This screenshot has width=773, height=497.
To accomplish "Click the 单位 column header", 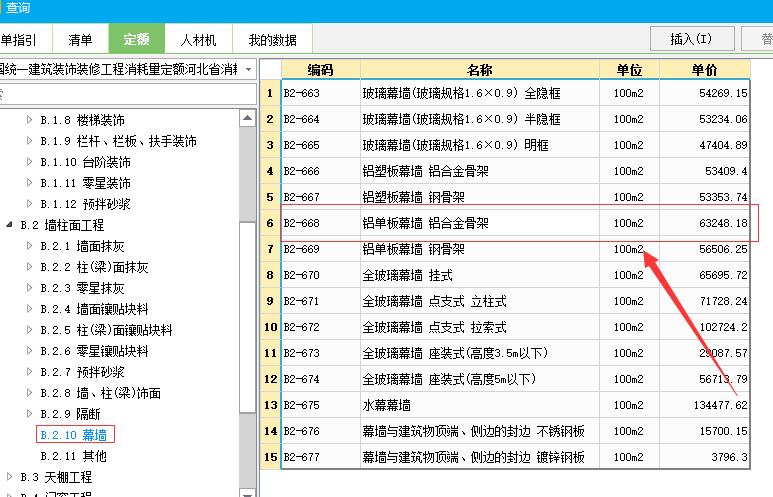I will (629, 70).
